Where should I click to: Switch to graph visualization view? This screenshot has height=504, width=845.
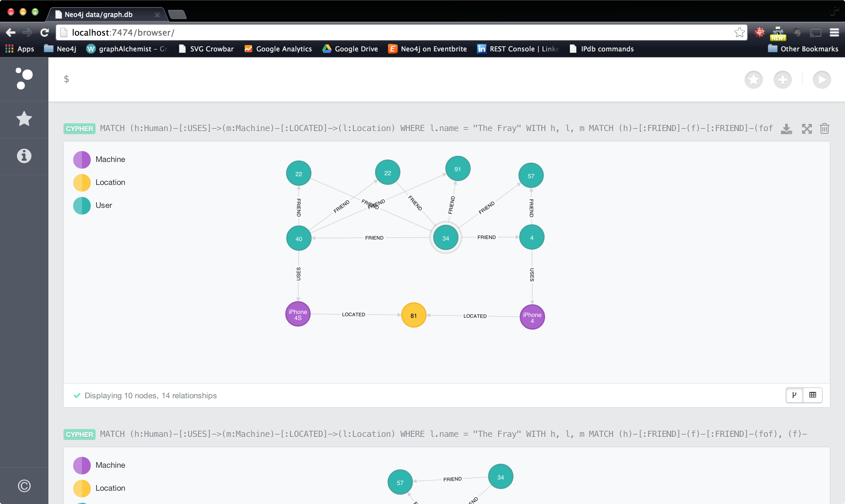click(794, 395)
